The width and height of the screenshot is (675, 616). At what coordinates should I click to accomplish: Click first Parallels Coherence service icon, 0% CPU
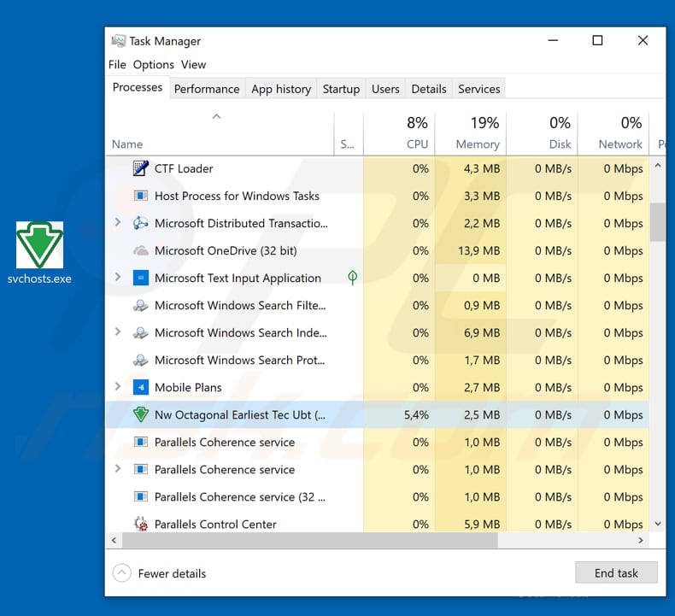[141, 442]
